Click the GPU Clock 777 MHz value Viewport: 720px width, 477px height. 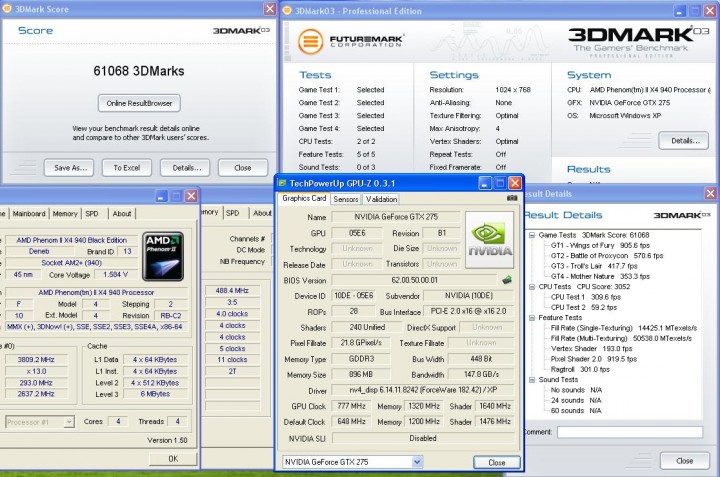[352, 406]
